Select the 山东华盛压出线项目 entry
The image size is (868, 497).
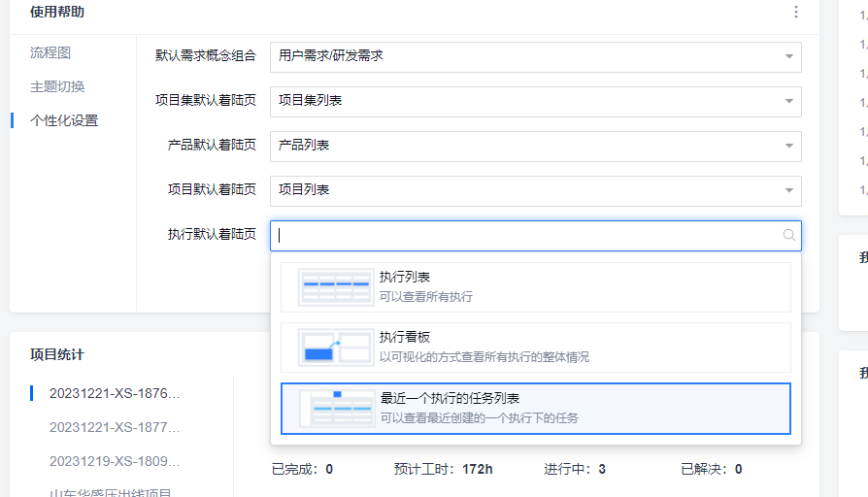[111, 493]
